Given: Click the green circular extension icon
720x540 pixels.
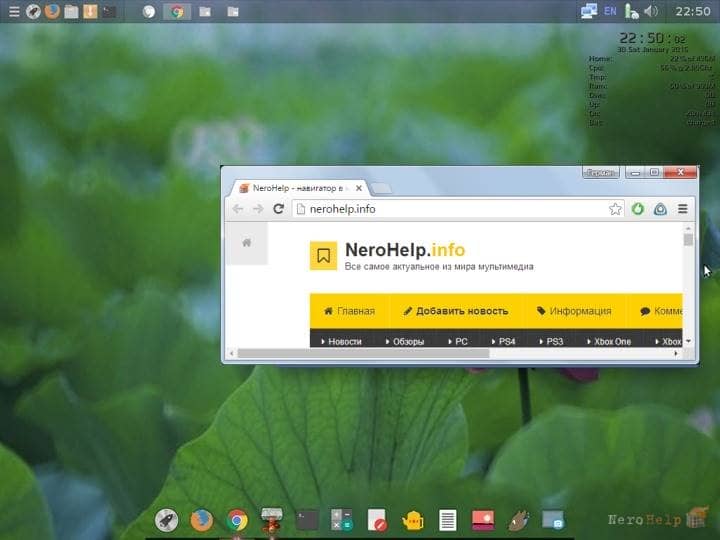Looking at the screenshot, I should (638, 209).
